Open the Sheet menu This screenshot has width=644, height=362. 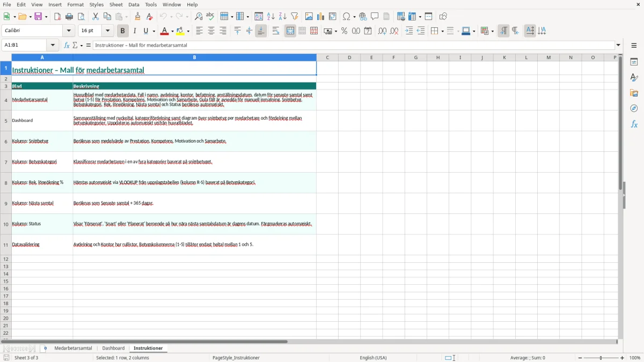point(116,4)
